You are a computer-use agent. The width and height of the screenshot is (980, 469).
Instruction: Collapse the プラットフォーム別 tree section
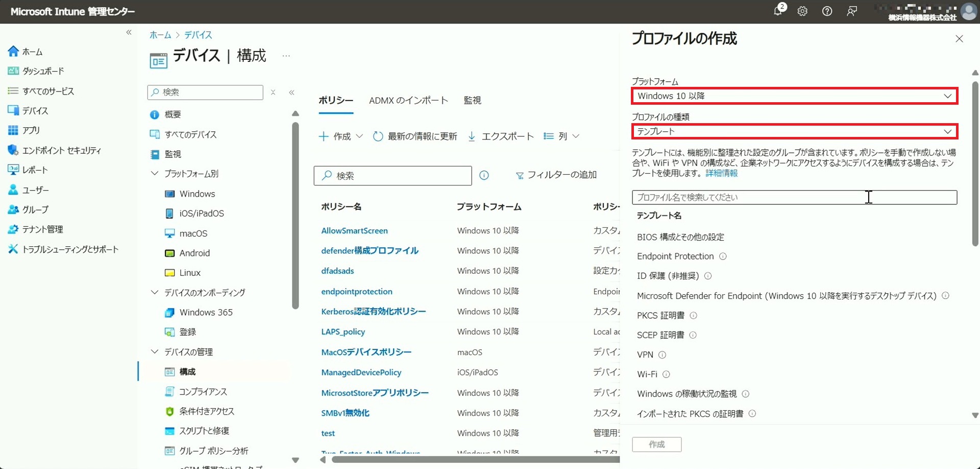click(155, 174)
